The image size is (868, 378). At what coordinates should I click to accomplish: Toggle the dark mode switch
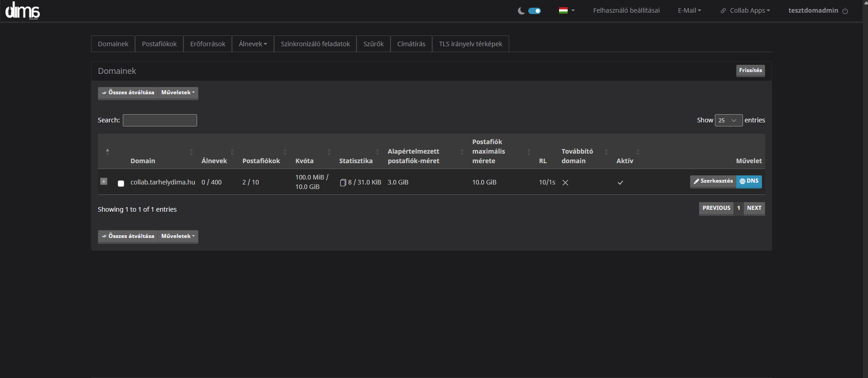(535, 11)
